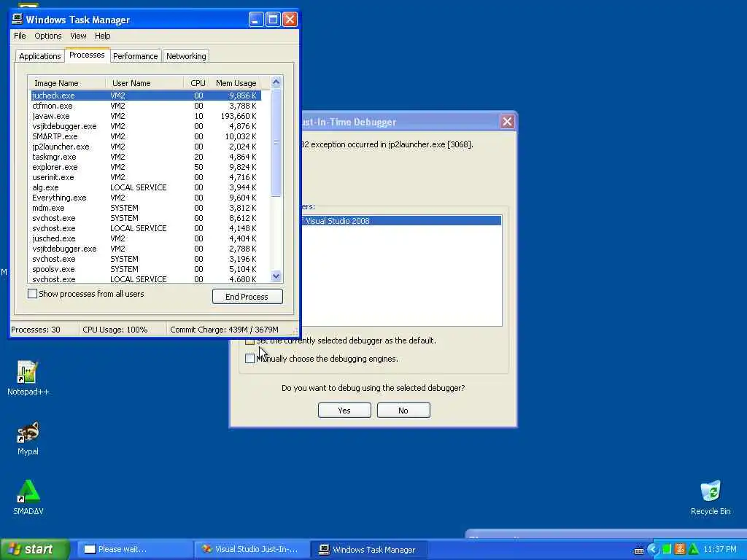Click the Task Manager title bar icon
Viewport: 747px width, 560px height.
(18, 19)
